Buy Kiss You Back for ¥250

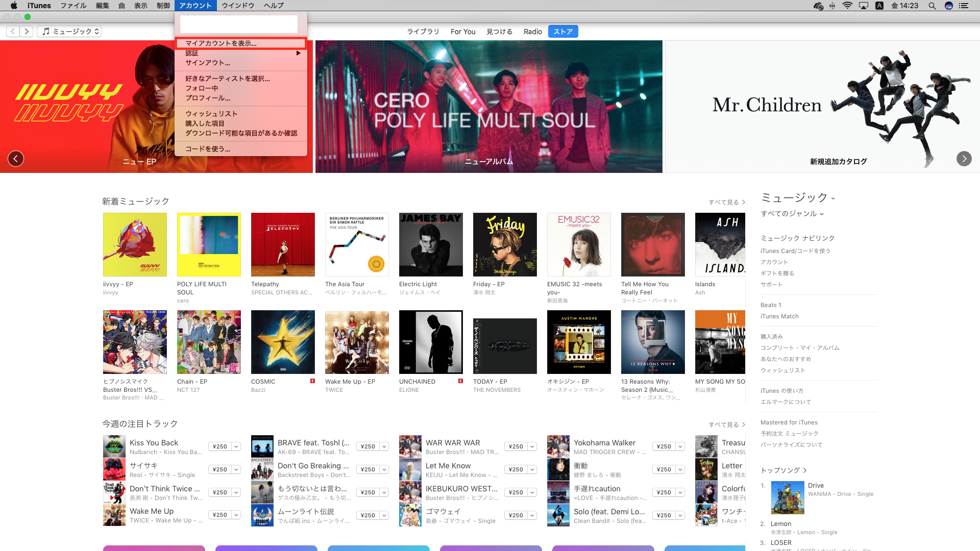point(220,446)
